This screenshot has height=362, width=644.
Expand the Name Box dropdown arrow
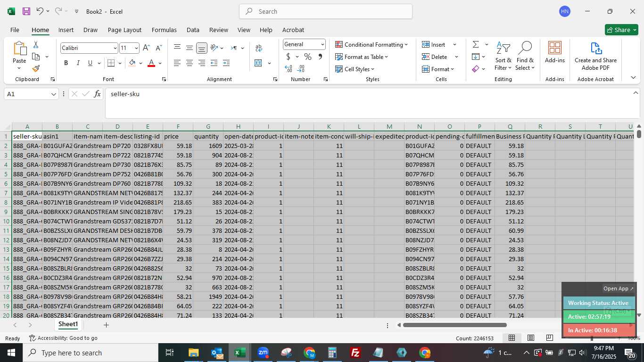54,94
